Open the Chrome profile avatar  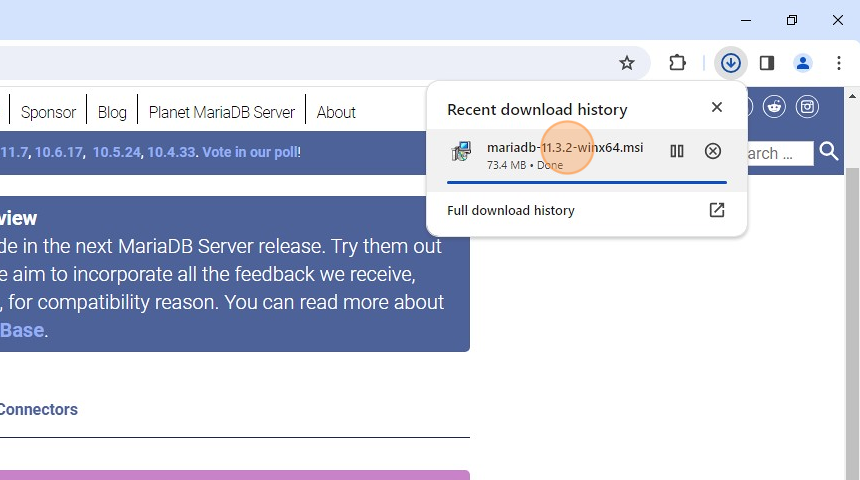click(x=803, y=63)
